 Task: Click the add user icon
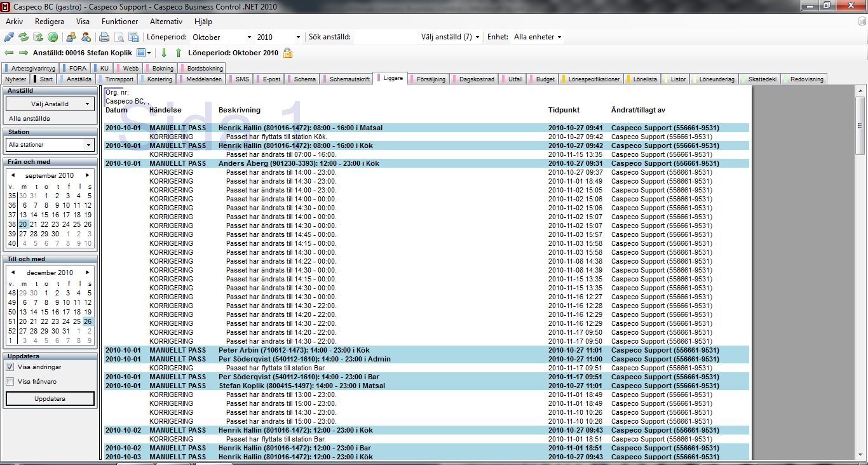point(86,37)
